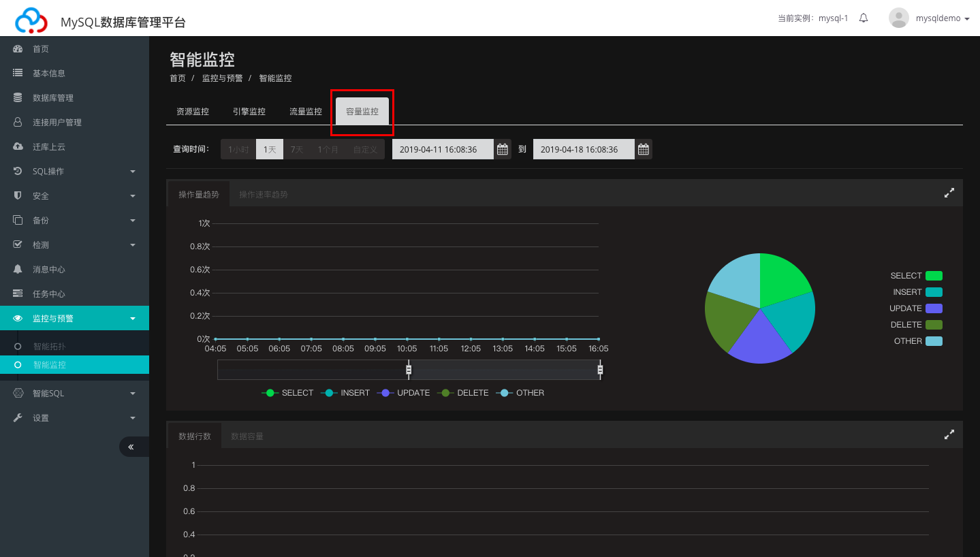Viewport: 980px width, 557px height.
Task: Select the 自定义 time range button
Action: (x=365, y=149)
